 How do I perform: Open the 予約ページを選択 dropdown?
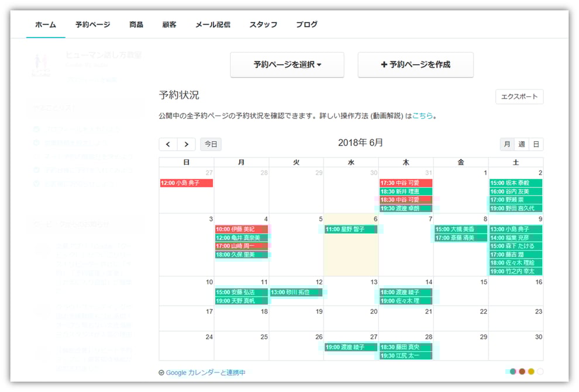tap(287, 64)
